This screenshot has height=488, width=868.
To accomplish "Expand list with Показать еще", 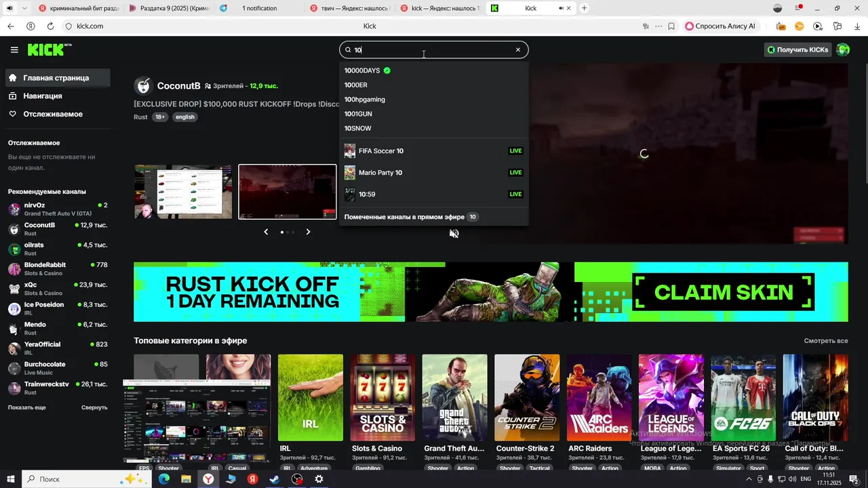I will click(27, 407).
